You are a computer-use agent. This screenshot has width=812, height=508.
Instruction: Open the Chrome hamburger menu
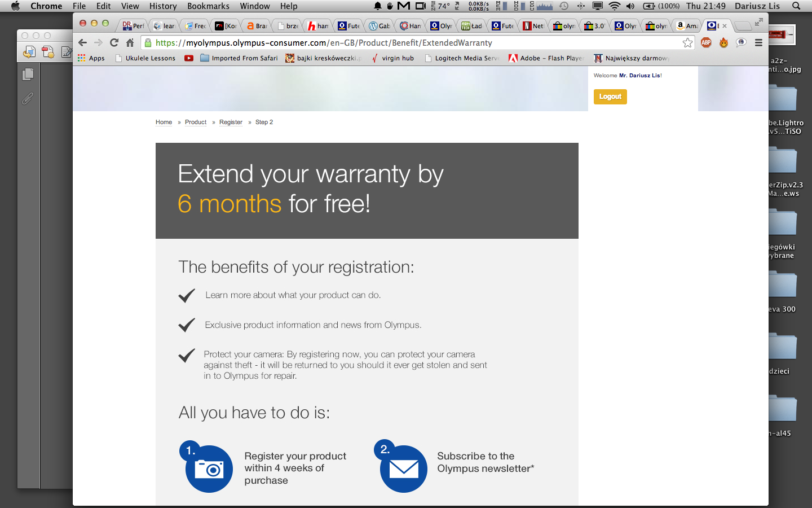click(x=758, y=43)
